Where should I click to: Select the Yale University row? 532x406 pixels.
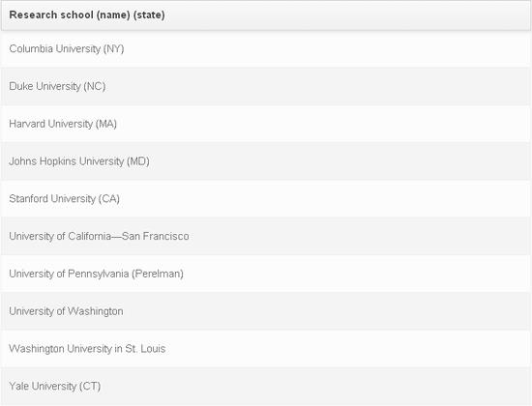[266, 386]
